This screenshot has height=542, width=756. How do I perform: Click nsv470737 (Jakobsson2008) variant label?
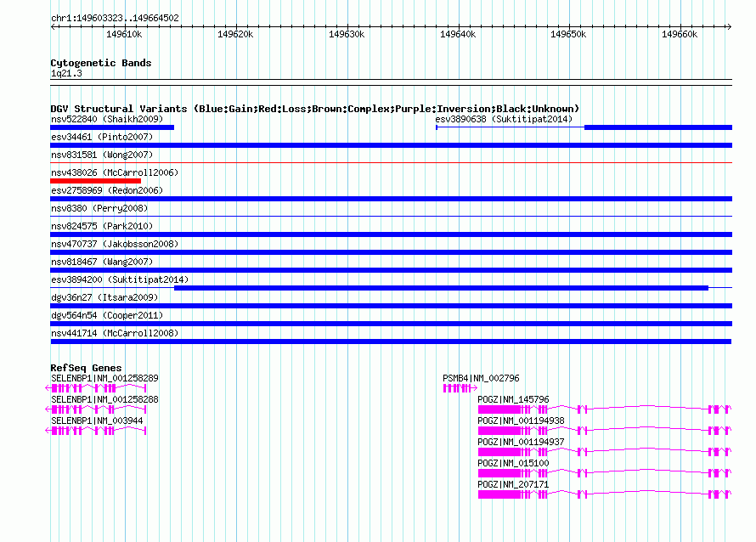click(115, 244)
